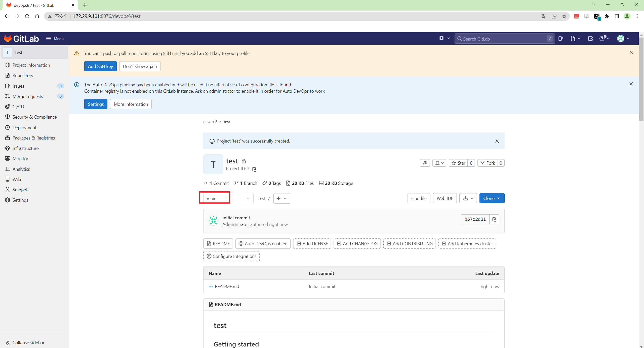Viewport: 644px width, 348px height.
Task: Copy commit SHA b57c2d21
Action: point(494,219)
